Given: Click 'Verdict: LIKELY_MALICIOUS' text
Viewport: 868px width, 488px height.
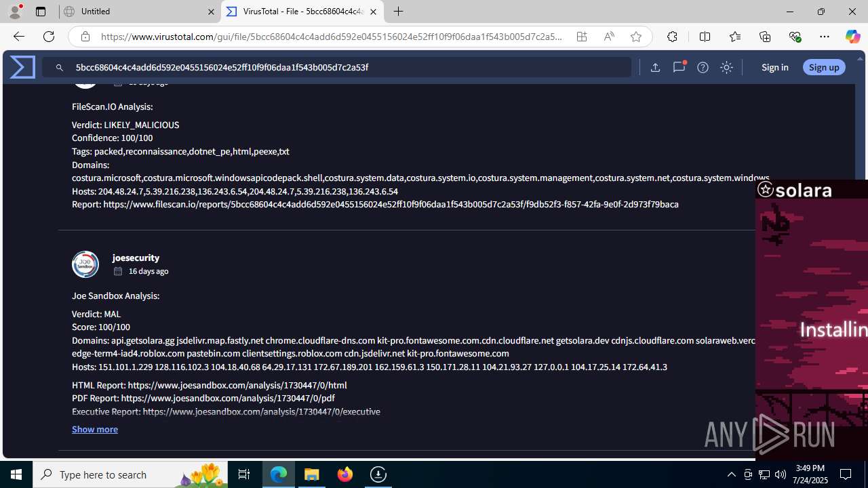Looking at the screenshot, I should pos(125,125).
